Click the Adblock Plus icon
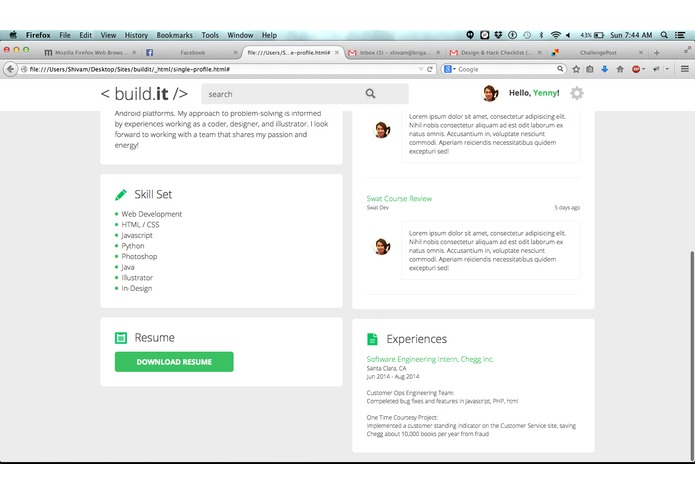The width and height of the screenshot is (695, 494). (x=636, y=69)
